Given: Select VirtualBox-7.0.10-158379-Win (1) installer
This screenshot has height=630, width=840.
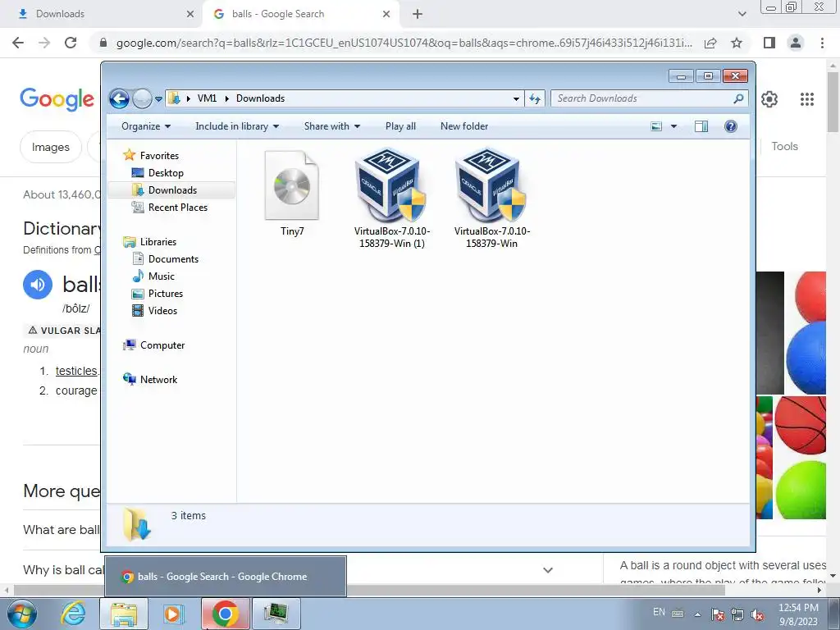Looking at the screenshot, I should pos(391,199).
